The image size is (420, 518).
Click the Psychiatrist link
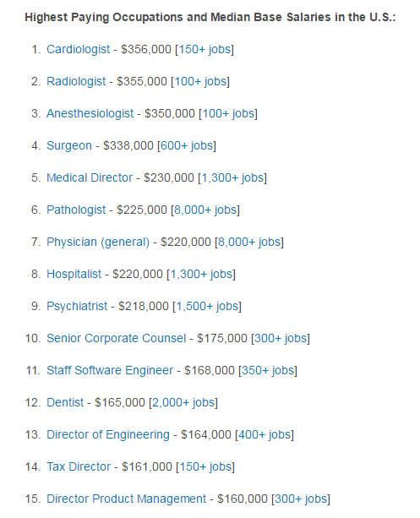pyautogui.click(x=77, y=306)
